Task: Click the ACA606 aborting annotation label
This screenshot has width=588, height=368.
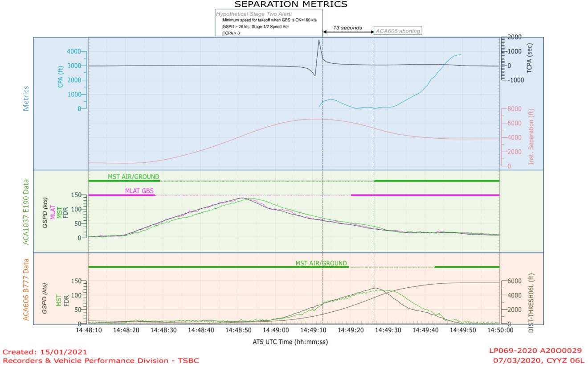Action: click(x=397, y=31)
